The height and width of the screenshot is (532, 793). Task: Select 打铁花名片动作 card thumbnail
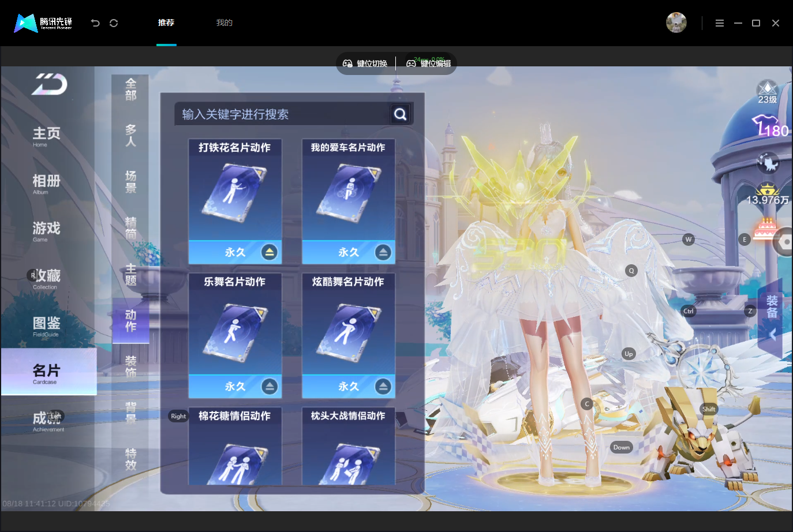pyautogui.click(x=235, y=201)
